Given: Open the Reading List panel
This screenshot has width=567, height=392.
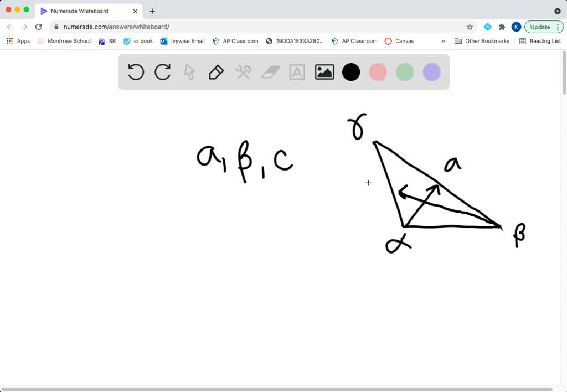Looking at the screenshot, I should pyautogui.click(x=544, y=41).
